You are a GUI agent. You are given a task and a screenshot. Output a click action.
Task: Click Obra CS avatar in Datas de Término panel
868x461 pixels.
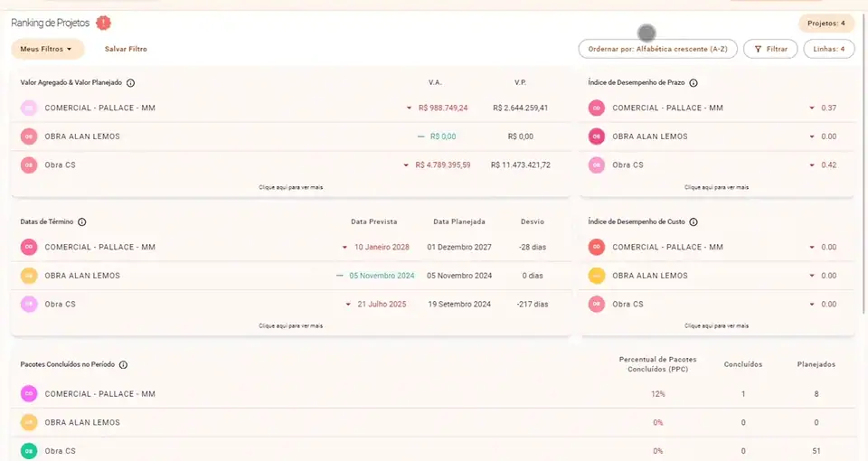tap(29, 304)
